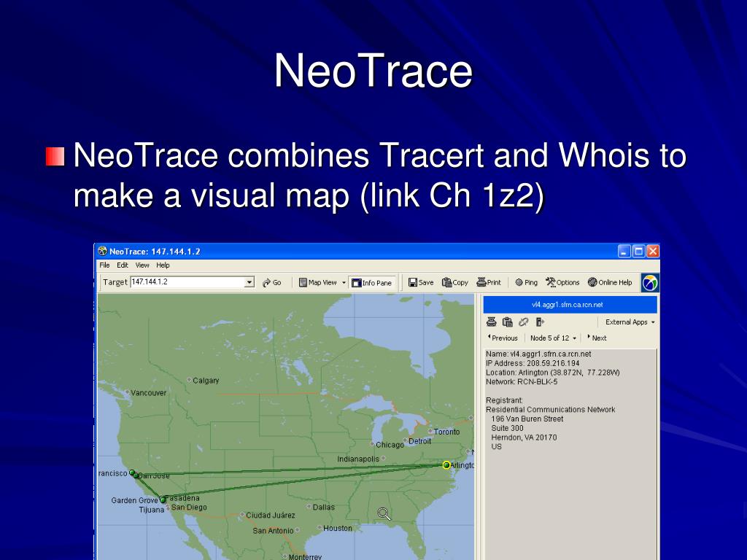This screenshot has height=560, width=747.
Task: Click the Print toolbar icon
Action: click(481, 282)
